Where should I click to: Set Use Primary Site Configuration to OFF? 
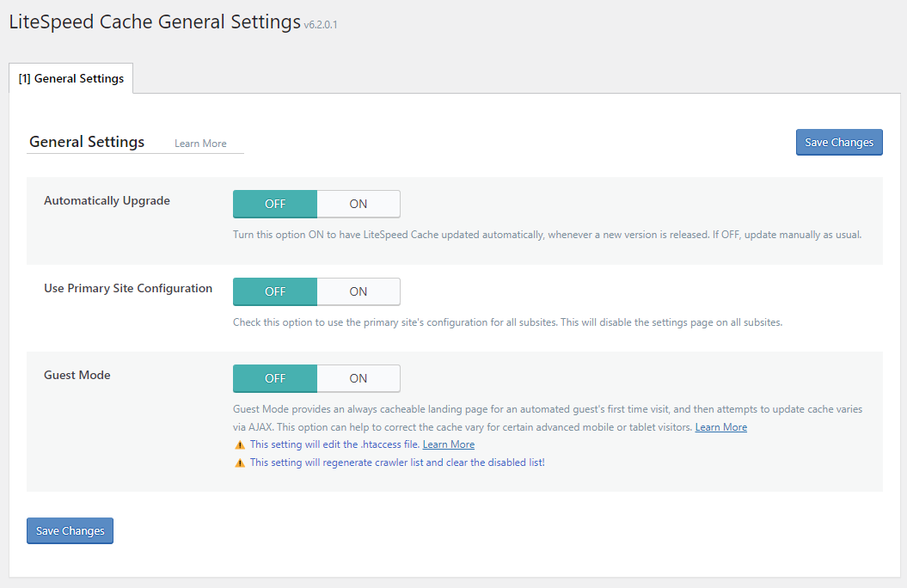pyautogui.click(x=275, y=291)
